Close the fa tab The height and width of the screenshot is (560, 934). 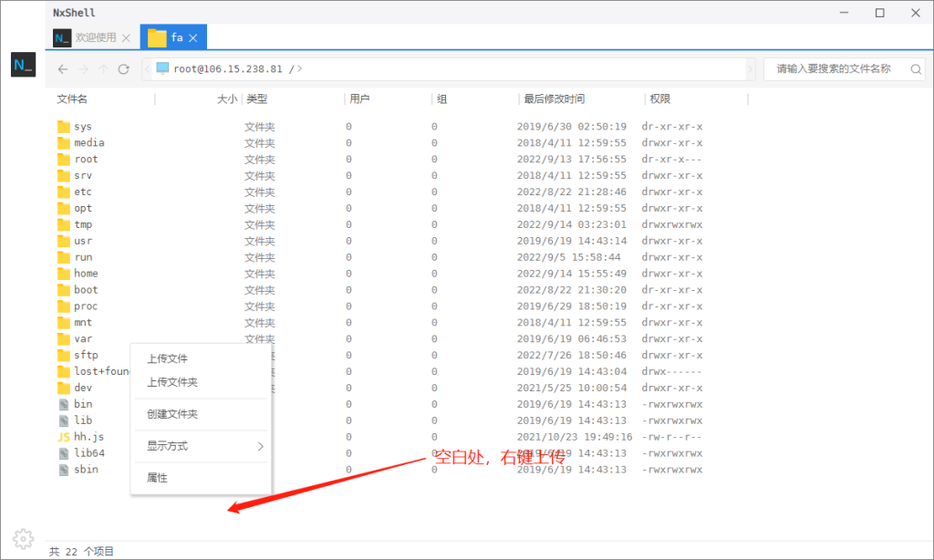[195, 37]
